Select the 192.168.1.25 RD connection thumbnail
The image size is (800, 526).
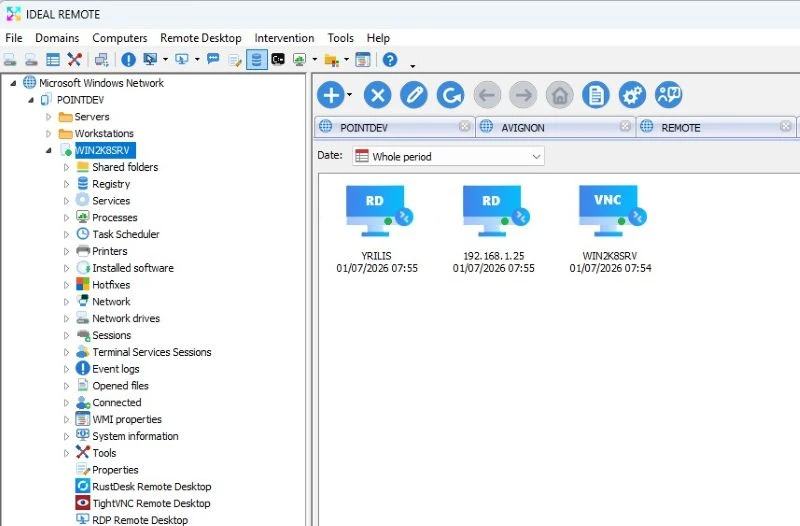coord(494,230)
